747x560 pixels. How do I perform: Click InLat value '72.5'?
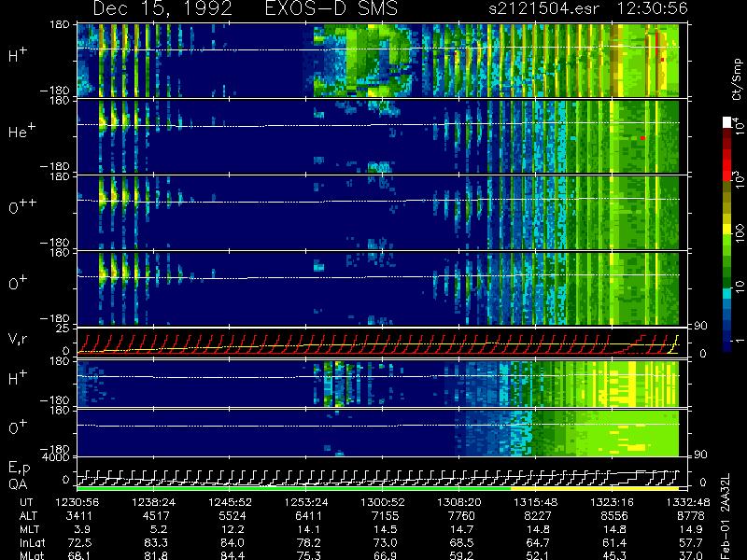(79, 543)
